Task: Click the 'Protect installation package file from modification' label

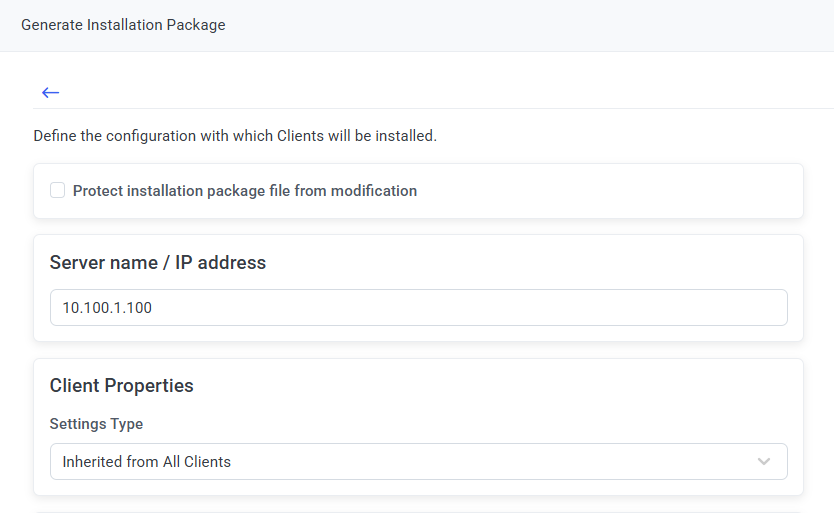Action: [x=245, y=191]
